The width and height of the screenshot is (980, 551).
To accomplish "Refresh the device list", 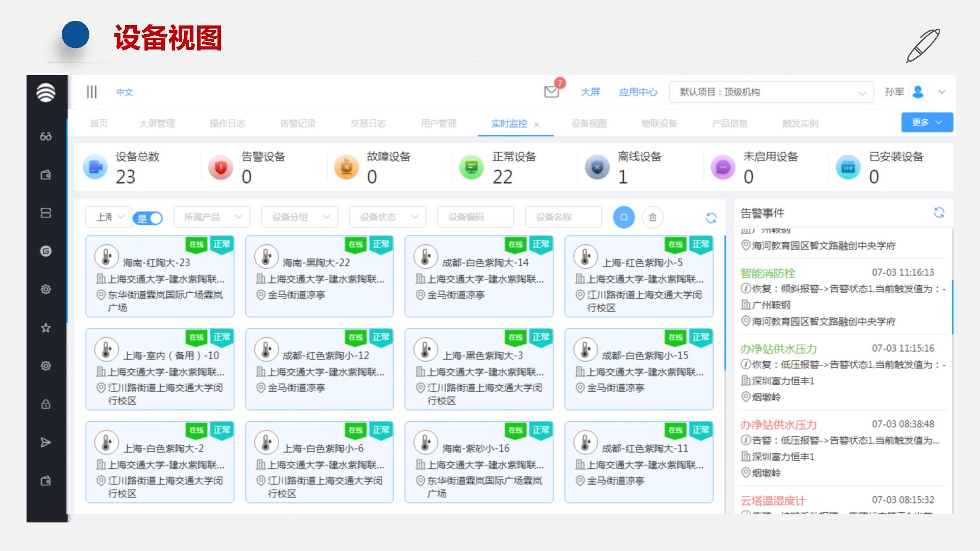I will (711, 218).
